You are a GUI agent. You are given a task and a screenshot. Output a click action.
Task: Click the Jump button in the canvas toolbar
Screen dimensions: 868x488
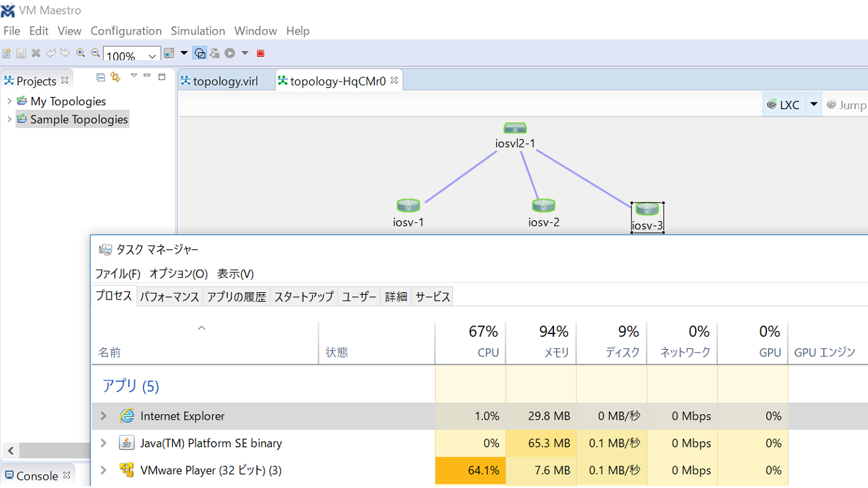[x=846, y=105]
